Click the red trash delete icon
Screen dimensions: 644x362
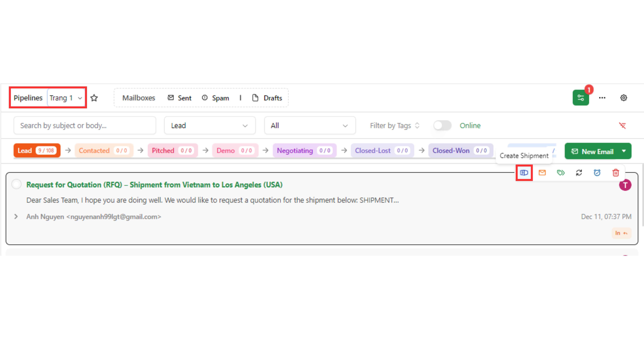[x=615, y=173]
